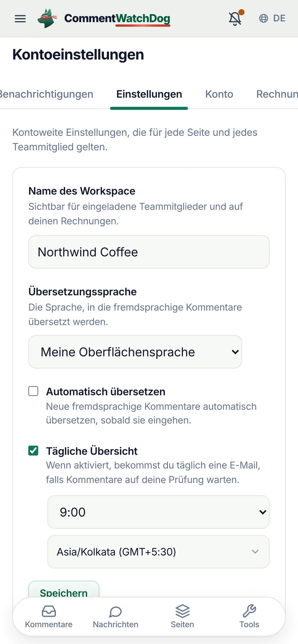
Task: Open notifications bell icon
Action: point(235,19)
